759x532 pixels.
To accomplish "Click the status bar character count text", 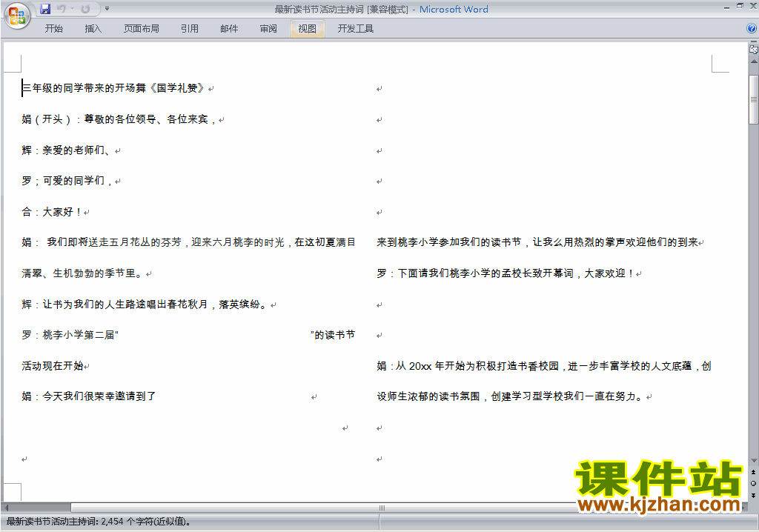I will (x=99, y=522).
